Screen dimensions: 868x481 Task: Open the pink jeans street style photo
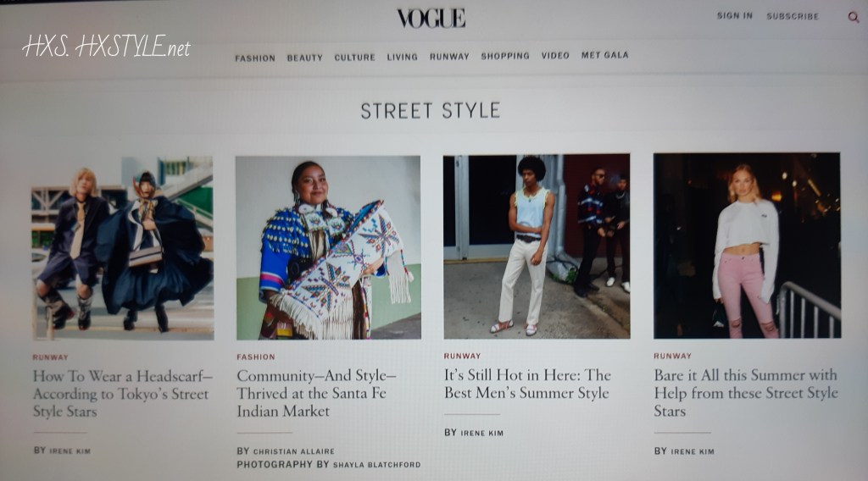pyautogui.click(x=747, y=246)
